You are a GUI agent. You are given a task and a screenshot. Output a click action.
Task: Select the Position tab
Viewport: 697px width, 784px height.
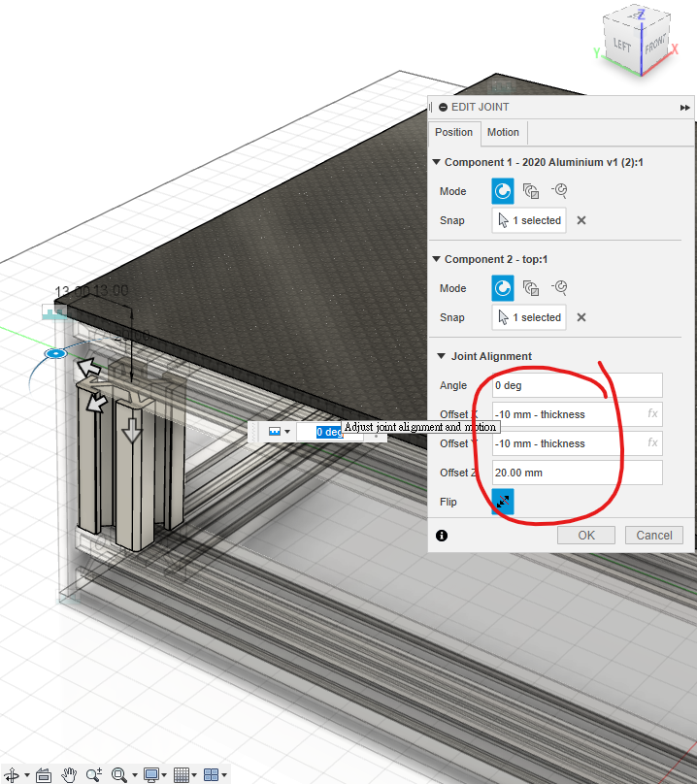point(453,132)
